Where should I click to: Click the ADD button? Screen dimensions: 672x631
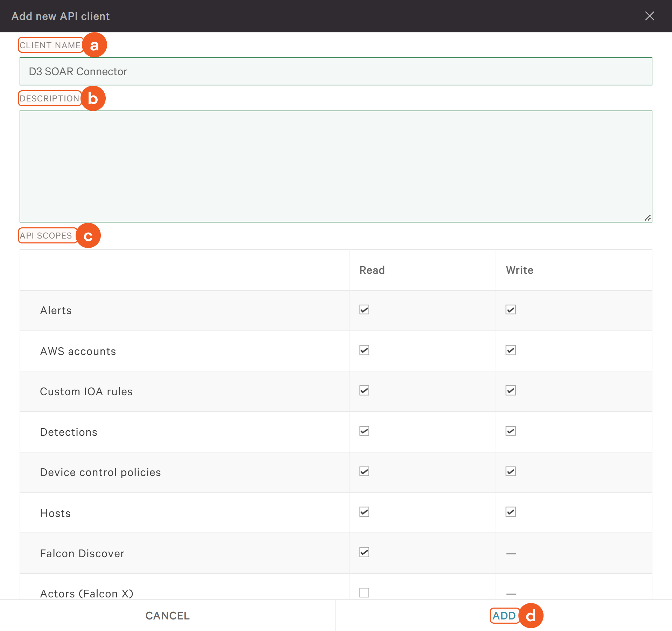click(x=505, y=616)
